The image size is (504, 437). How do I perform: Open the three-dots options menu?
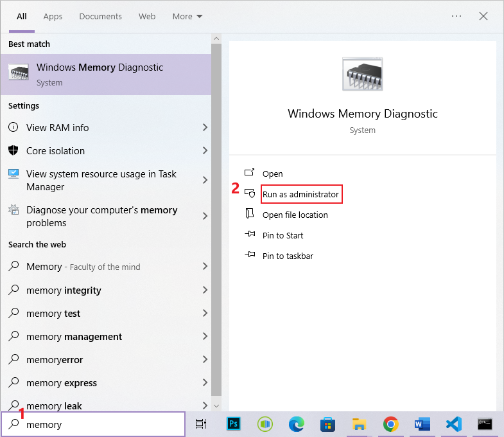(x=456, y=16)
